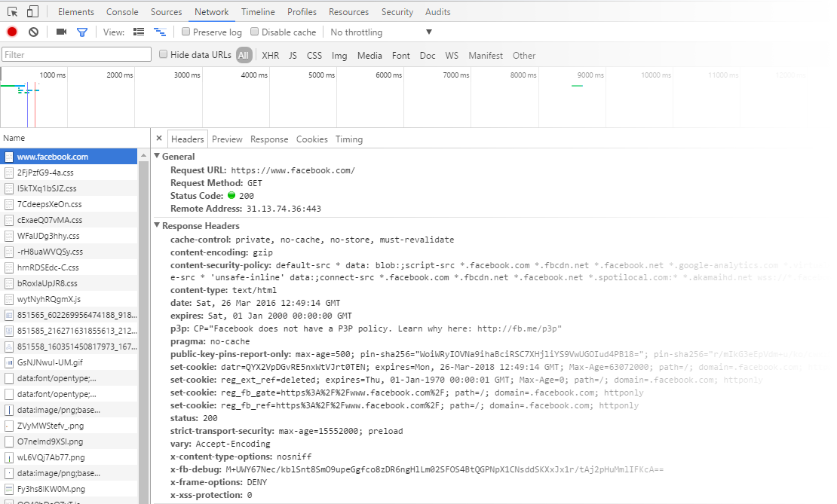837x504 pixels.
Task: Click the Name column header
Action: pos(75,138)
